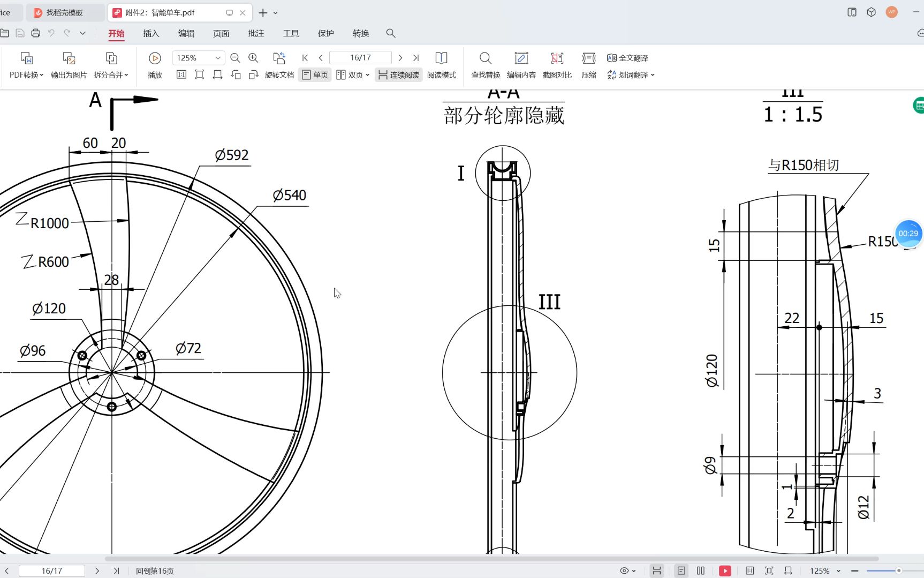Click the 旋转文档 rotate document icon
924x578 pixels.
(x=279, y=58)
